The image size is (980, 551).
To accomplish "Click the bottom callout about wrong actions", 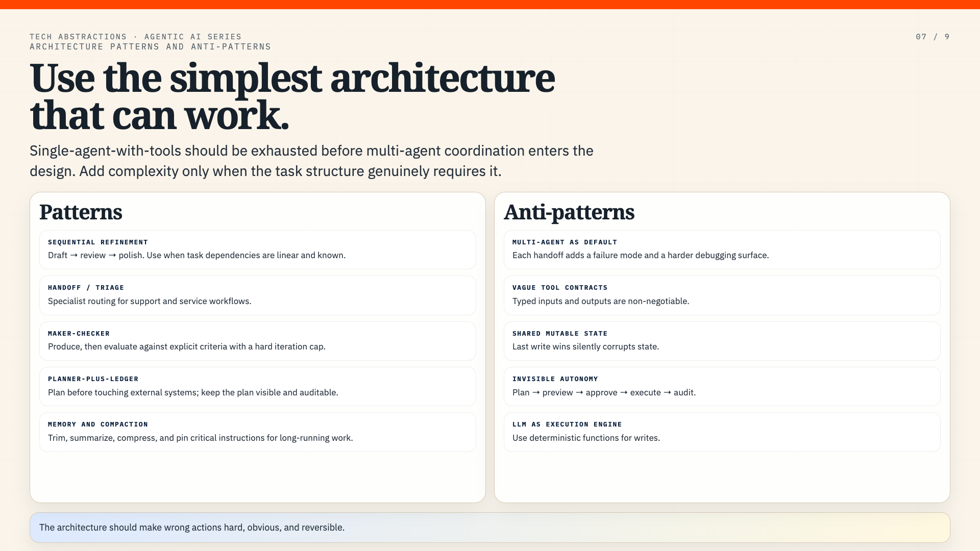I will pos(490,528).
